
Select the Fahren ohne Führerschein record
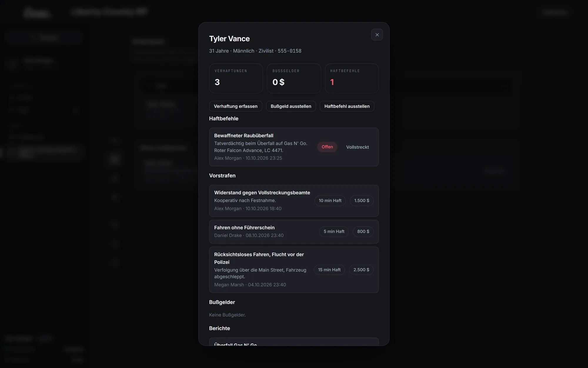point(294,232)
